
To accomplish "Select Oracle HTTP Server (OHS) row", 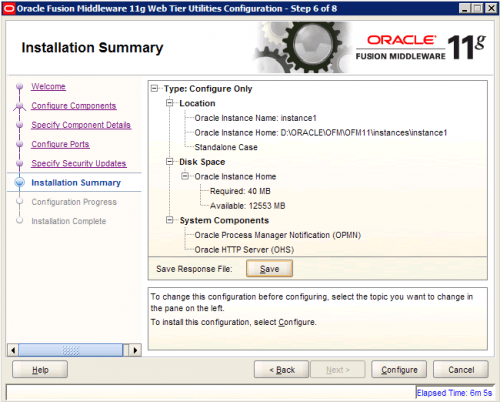I will [x=244, y=250].
